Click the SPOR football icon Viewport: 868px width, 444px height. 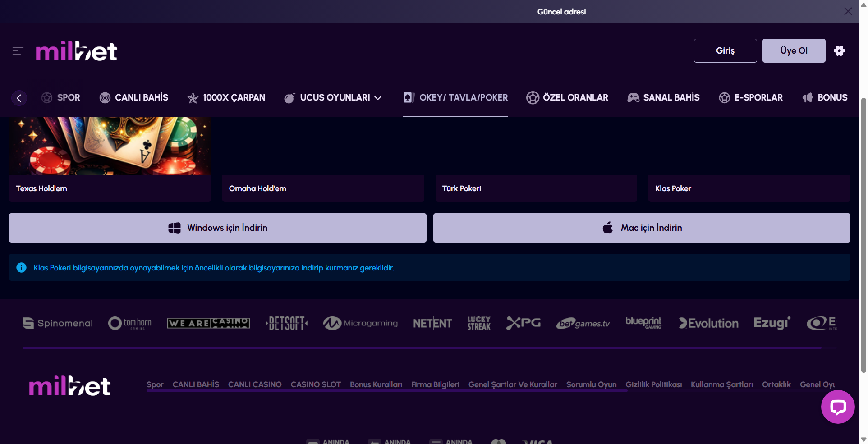(x=47, y=98)
